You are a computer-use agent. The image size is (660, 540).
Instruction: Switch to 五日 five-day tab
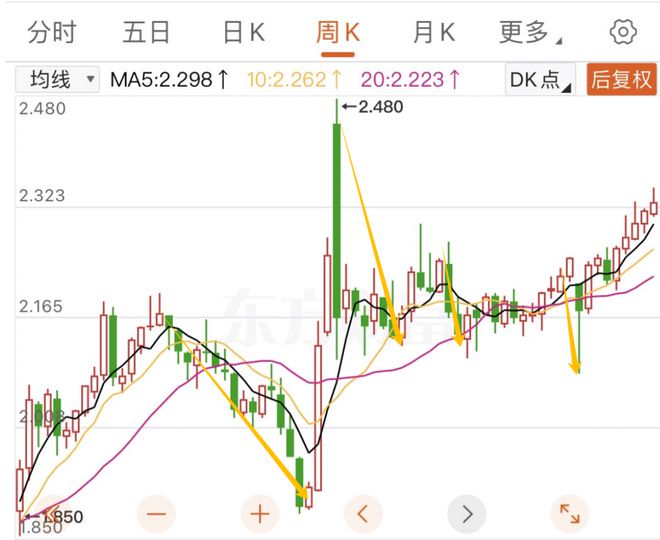click(x=147, y=32)
